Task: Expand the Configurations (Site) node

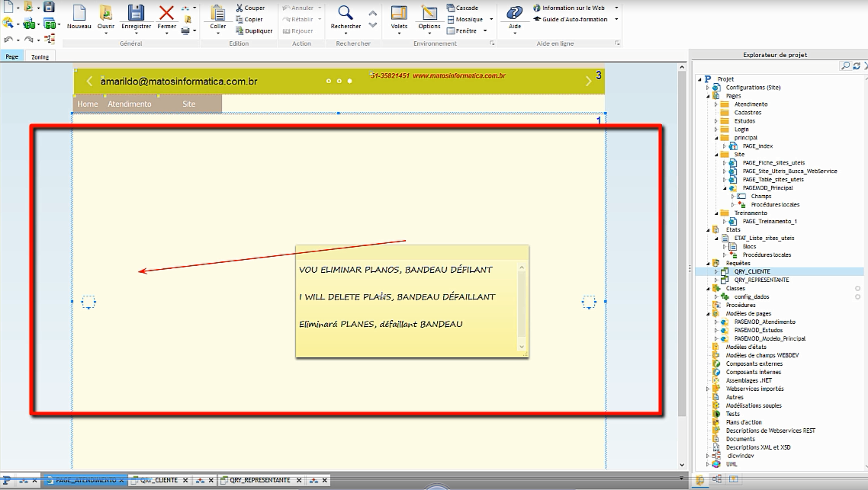Action: pos(707,88)
